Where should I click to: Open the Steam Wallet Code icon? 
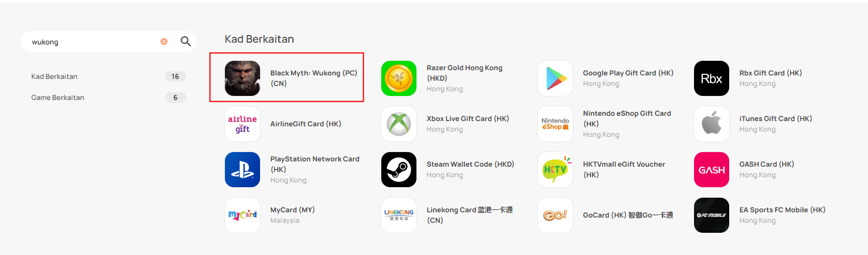(399, 170)
